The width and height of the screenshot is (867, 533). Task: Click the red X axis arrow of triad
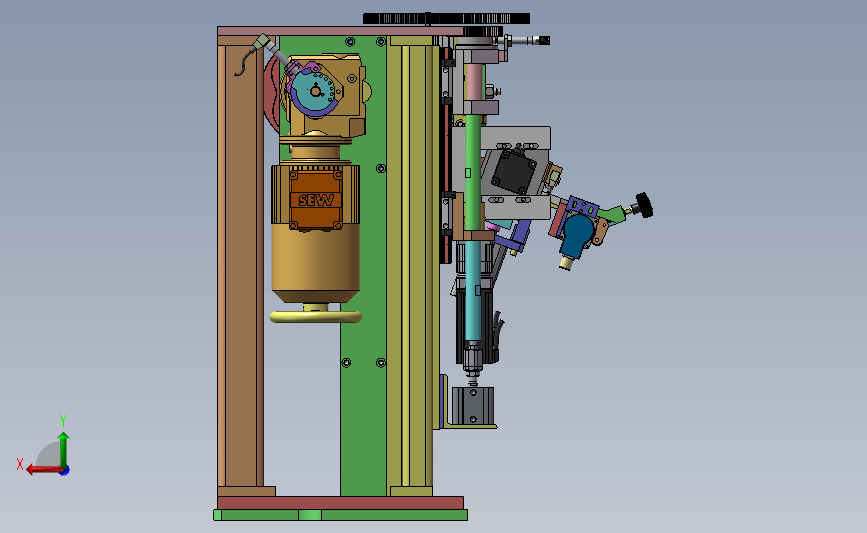[x=44, y=469]
